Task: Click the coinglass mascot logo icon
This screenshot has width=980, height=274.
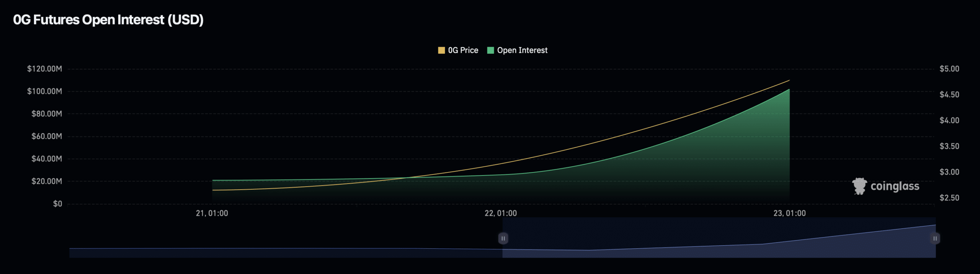Action: 859,186
